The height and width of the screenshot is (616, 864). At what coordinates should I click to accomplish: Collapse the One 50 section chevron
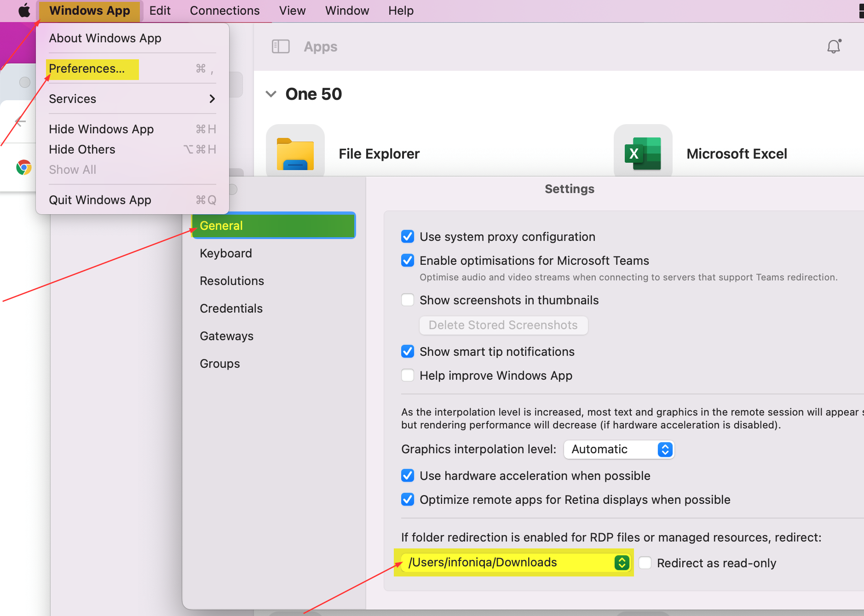[271, 94]
